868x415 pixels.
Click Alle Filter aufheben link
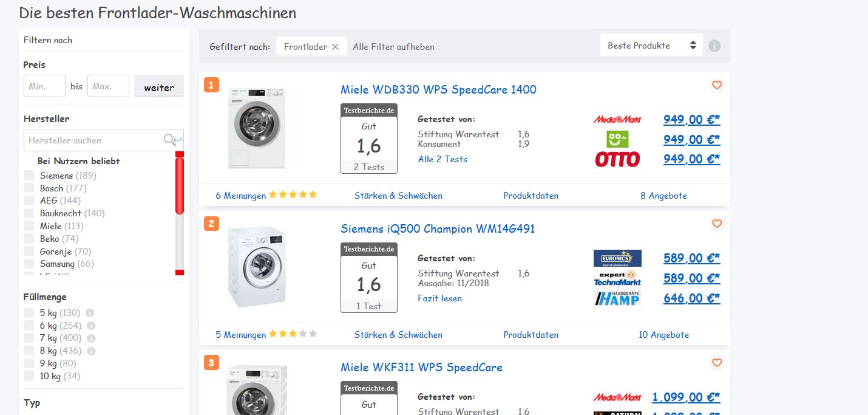393,47
